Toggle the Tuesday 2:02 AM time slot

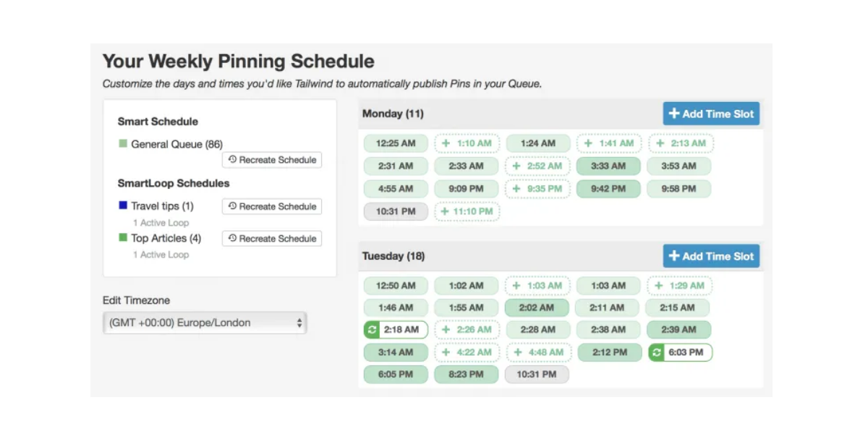pyautogui.click(x=537, y=307)
